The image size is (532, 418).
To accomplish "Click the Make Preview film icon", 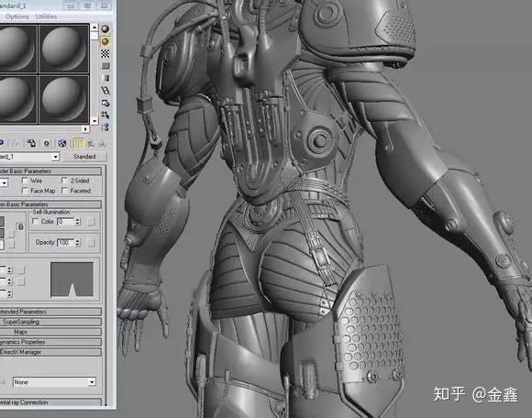I will (105, 91).
